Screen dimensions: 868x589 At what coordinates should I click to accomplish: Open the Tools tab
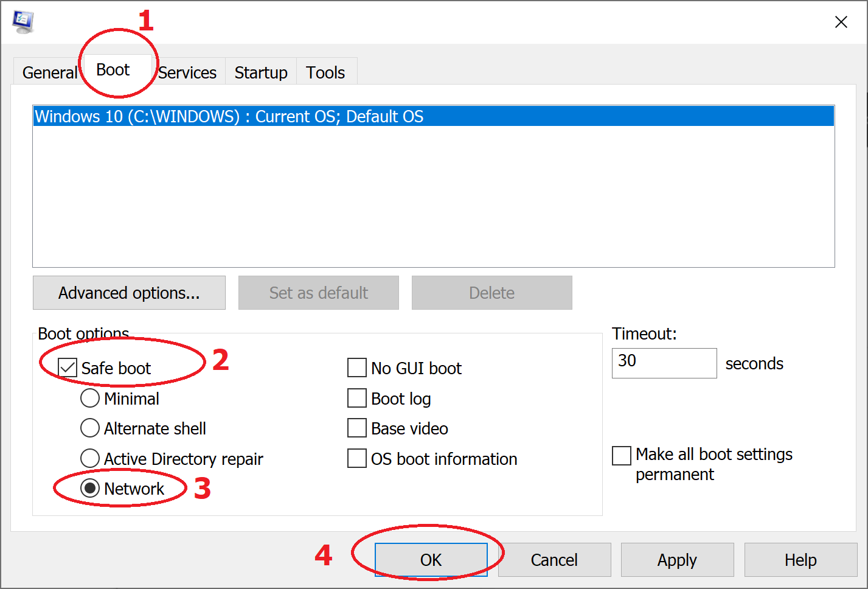pos(325,72)
